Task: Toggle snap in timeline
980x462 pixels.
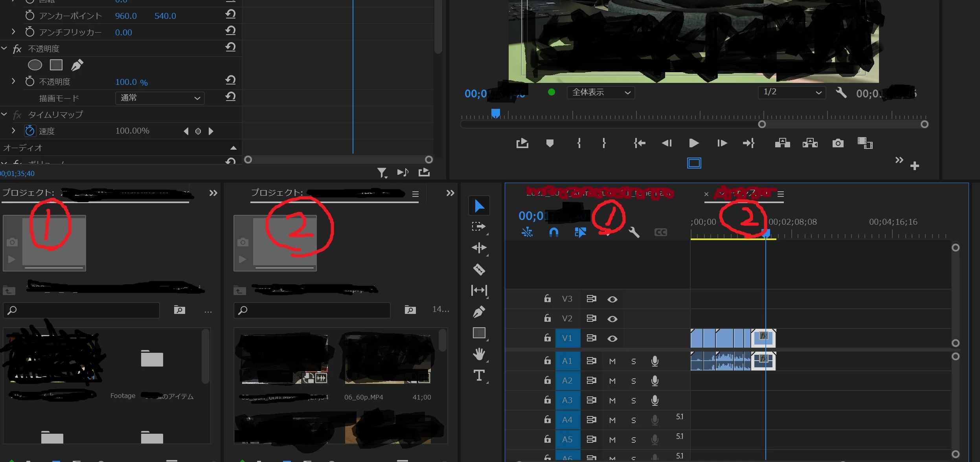Action: (x=553, y=232)
